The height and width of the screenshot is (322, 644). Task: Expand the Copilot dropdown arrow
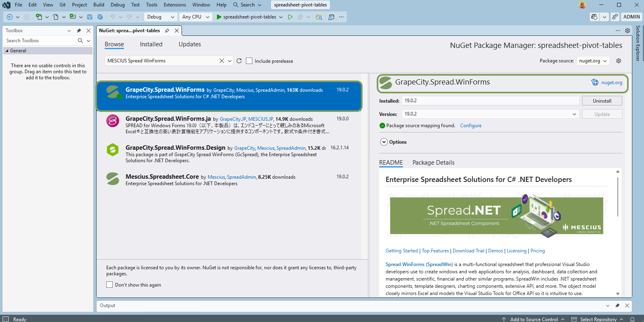coord(604,17)
